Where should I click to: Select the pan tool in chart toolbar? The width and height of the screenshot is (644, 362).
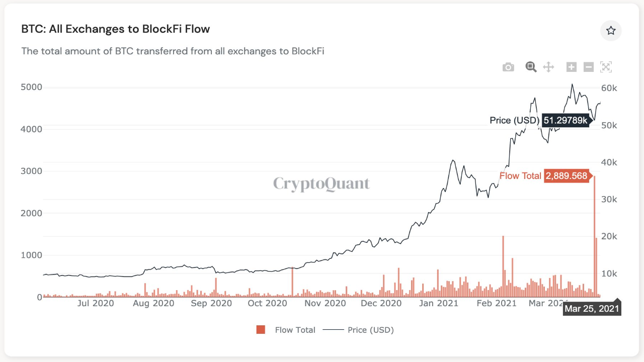(548, 67)
